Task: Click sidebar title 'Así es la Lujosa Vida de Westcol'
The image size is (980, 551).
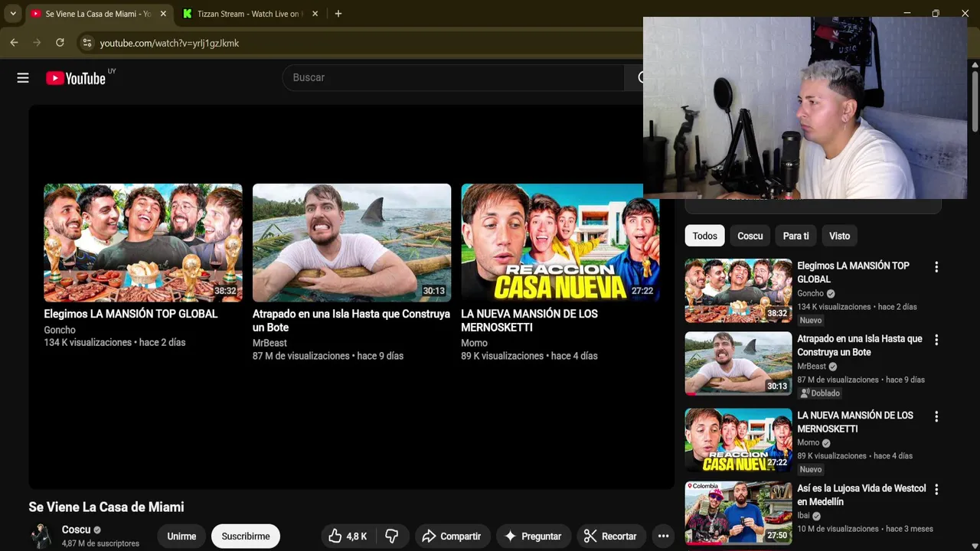Action: [861, 494]
